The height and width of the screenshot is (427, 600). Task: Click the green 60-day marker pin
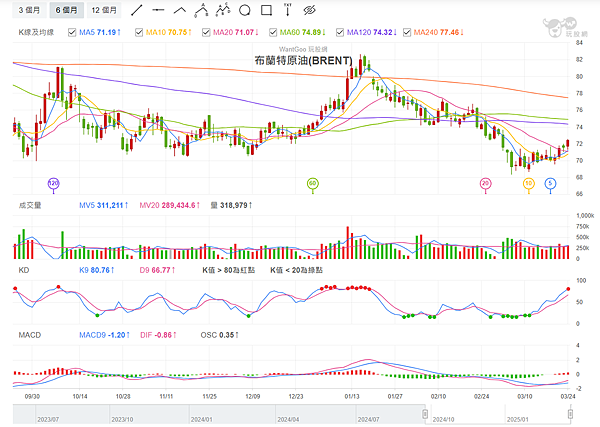313,184
